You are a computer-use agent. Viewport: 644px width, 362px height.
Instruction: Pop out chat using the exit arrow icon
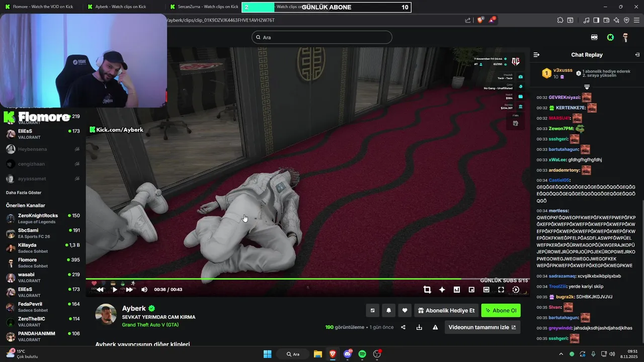point(637,55)
